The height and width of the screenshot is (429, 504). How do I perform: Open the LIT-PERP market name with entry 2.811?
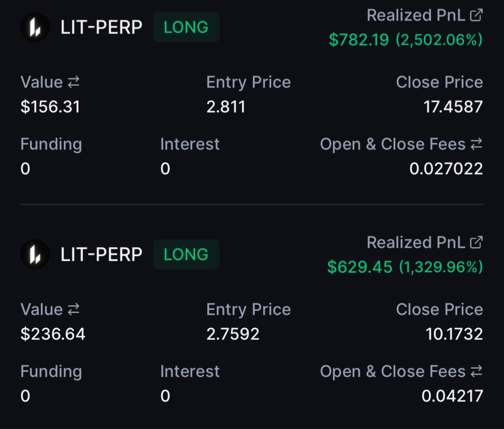101,27
